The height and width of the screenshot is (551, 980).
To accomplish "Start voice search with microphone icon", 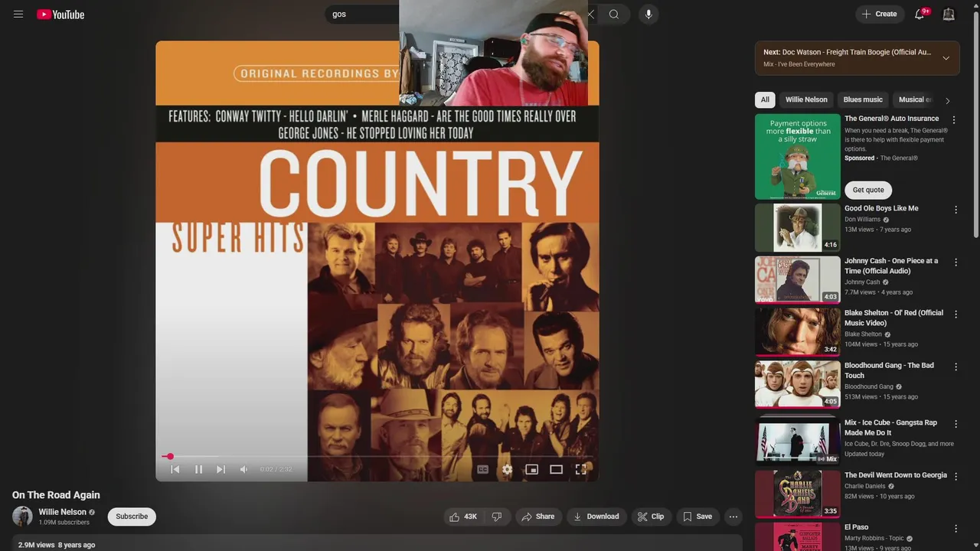I will [648, 14].
